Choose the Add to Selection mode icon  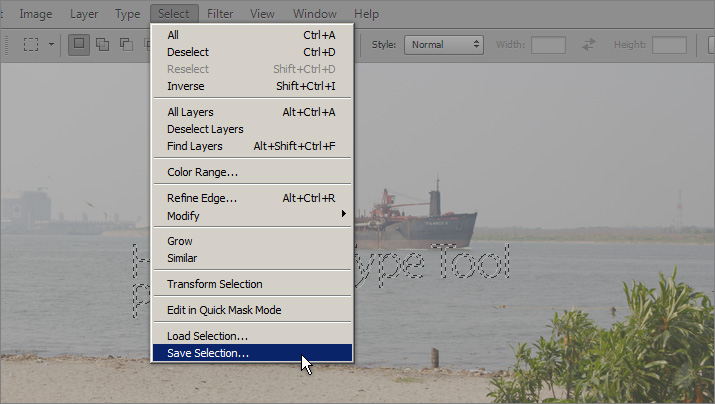coord(102,45)
